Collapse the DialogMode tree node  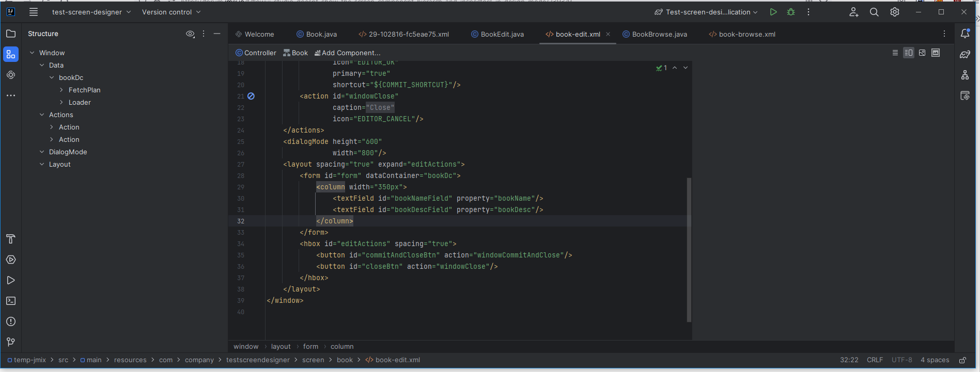click(42, 152)
